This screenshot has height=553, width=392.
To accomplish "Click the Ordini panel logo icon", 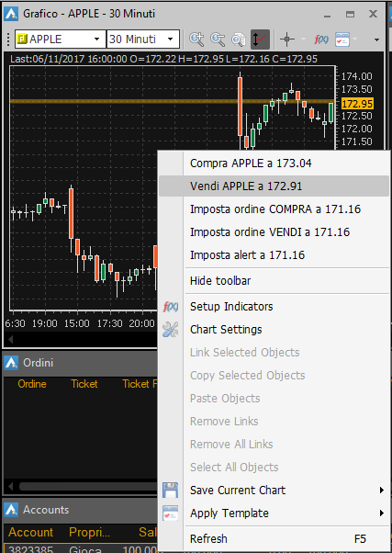I will pos(11,363).
